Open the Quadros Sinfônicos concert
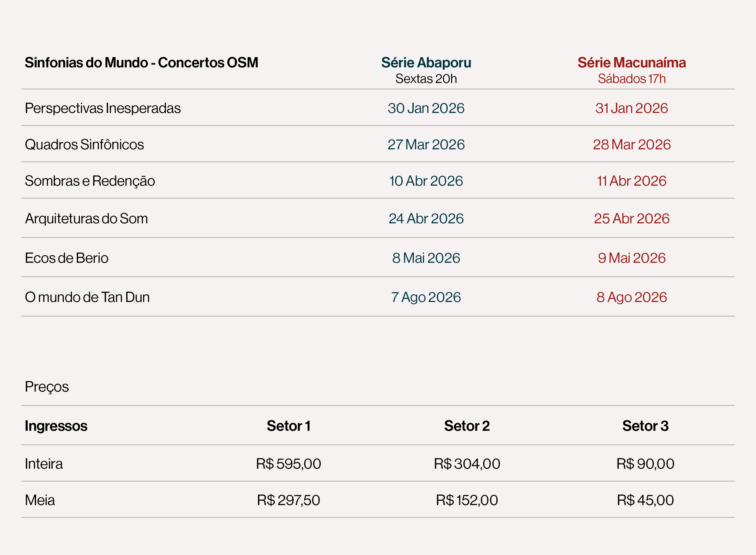Screen dimensions: 756x555 (84, 144)
